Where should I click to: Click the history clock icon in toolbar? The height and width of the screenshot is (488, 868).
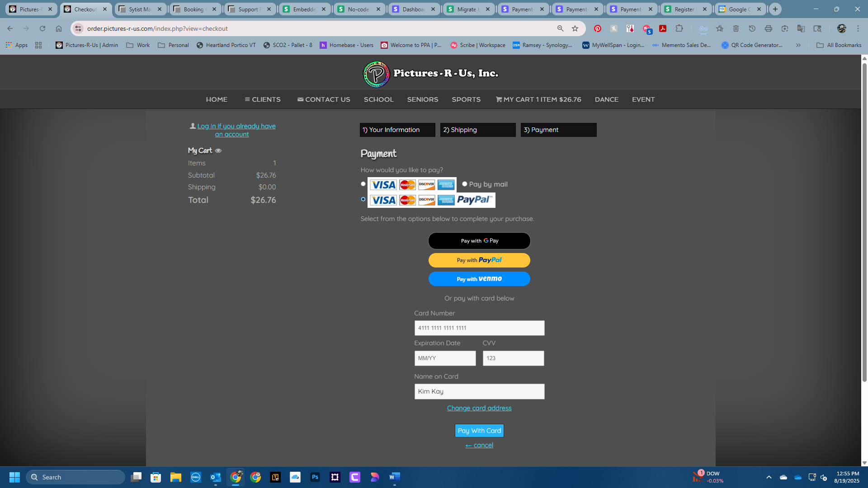[752, 28]
